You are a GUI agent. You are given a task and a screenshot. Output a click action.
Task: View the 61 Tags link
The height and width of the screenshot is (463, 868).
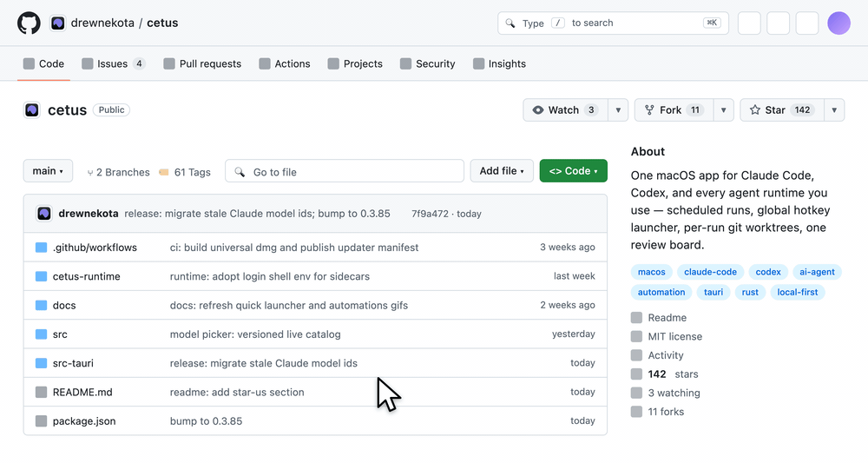(x=185, y=172)
